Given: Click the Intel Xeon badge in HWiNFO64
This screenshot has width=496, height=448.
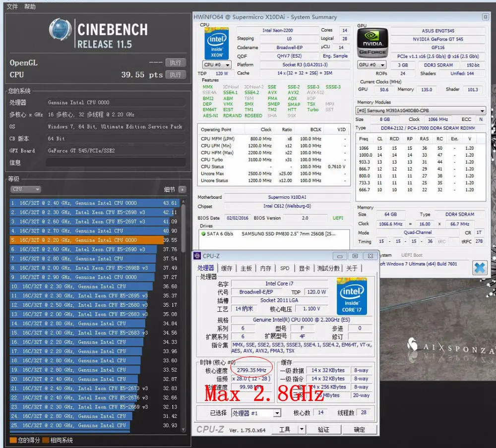Looking at the screenshot, I should click(216, 44).
